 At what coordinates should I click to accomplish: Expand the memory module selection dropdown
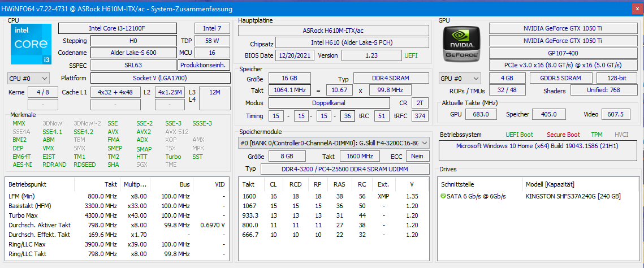(x=334, y=142)
